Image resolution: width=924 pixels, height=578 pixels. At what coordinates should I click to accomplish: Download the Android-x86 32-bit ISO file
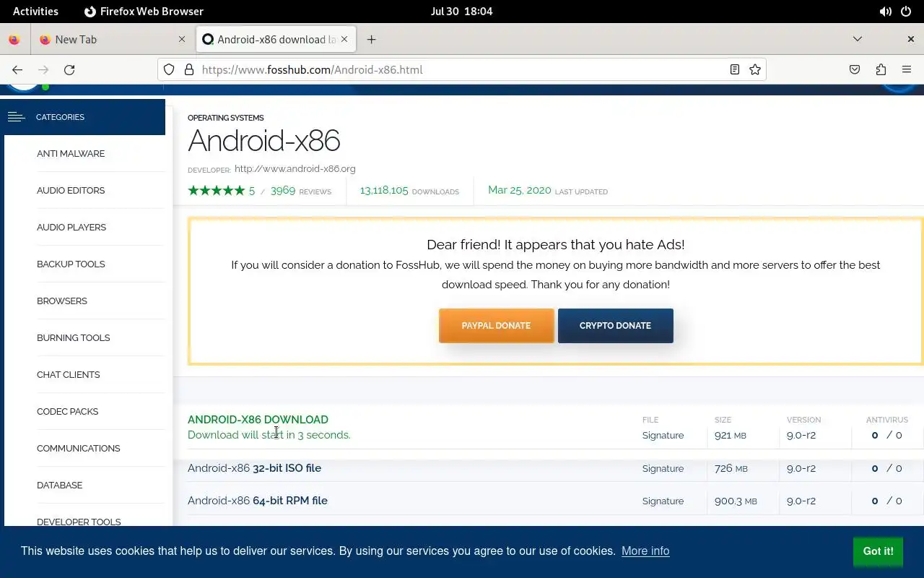pos(254,468)
